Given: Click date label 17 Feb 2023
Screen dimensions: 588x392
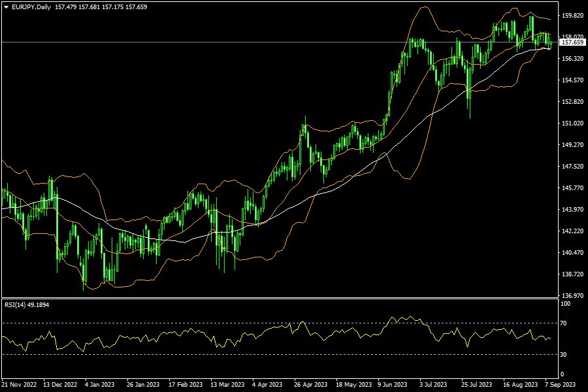Looking at the screenshot, I should point(186,385).
